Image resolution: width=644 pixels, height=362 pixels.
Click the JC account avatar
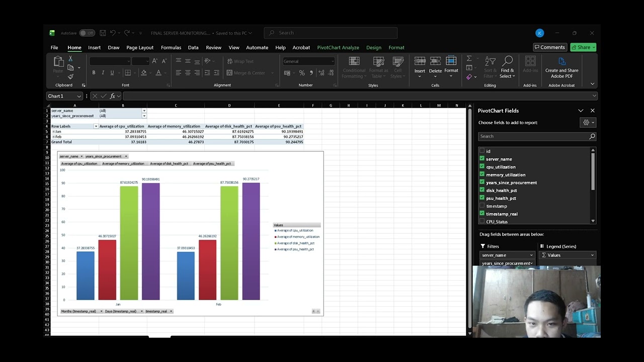pyautogui.click(x=539, y=33)
